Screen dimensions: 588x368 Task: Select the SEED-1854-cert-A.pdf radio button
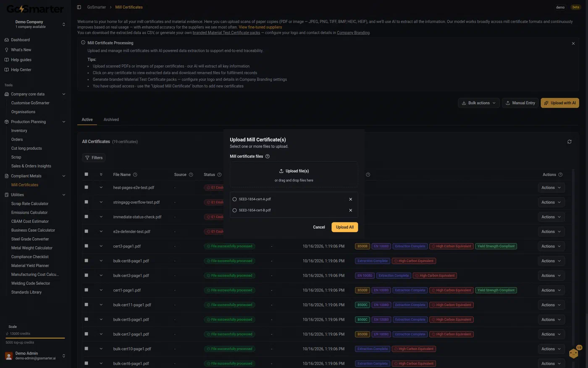pyautogui.click(x=234, y=199)
